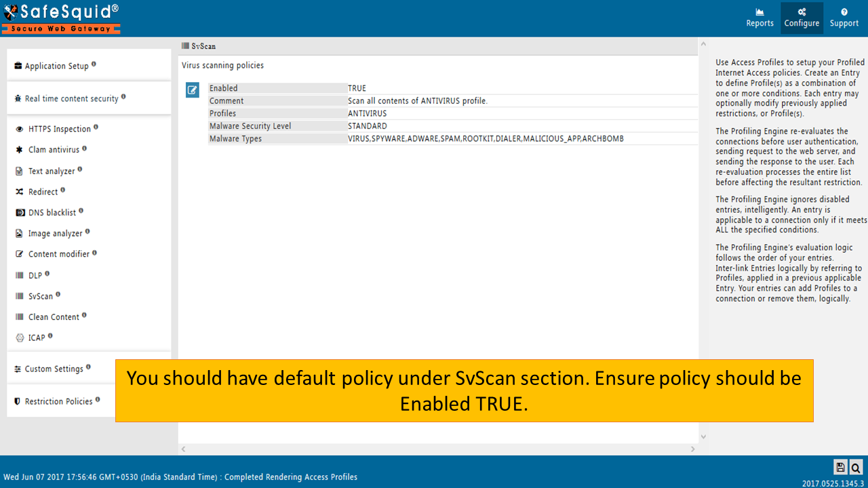
Task: Click the info icon beside DLP
Action: pyautogui.click(x=47, y=274)
